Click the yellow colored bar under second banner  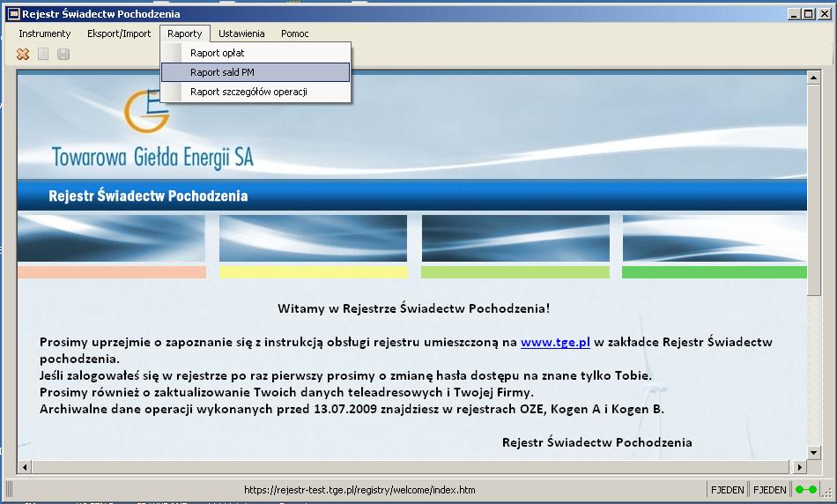point(314,272)
